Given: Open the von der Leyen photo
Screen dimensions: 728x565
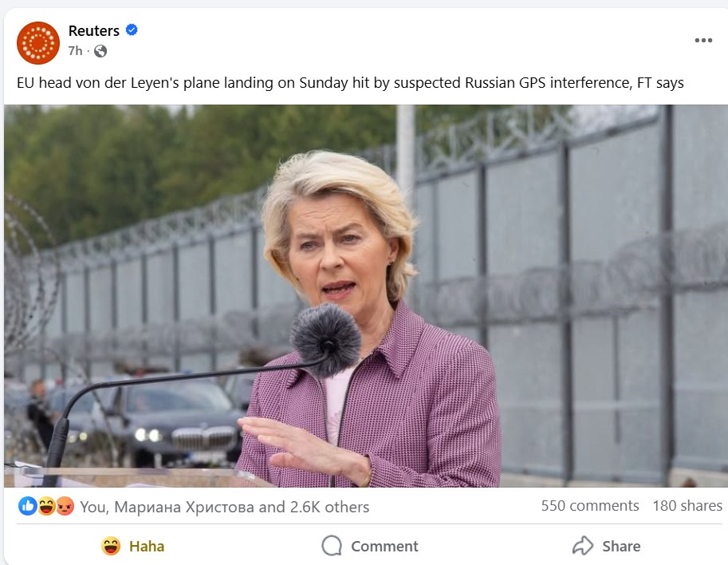Looking at the screenshot, I should pos(366,295).
